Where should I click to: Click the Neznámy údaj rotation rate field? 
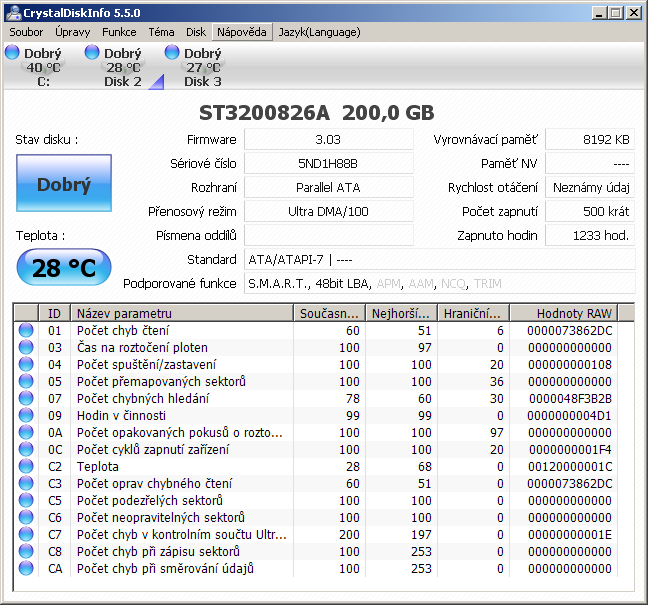[x=590, y=188]
